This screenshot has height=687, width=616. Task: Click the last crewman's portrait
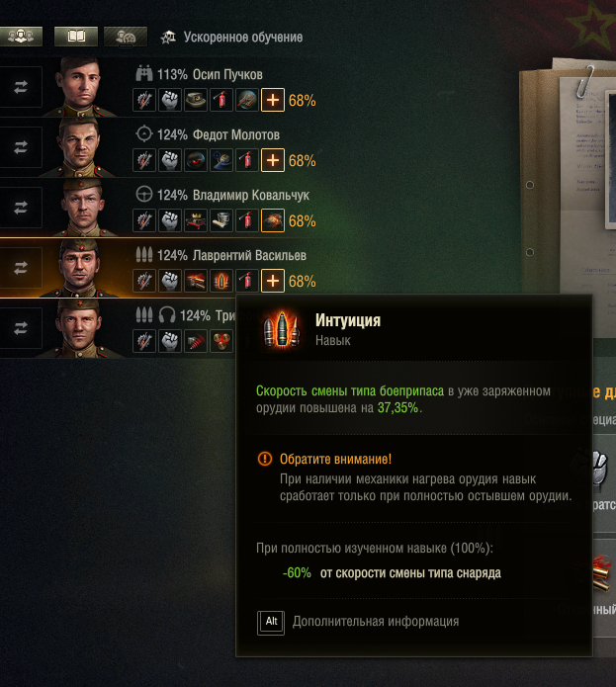81,328
